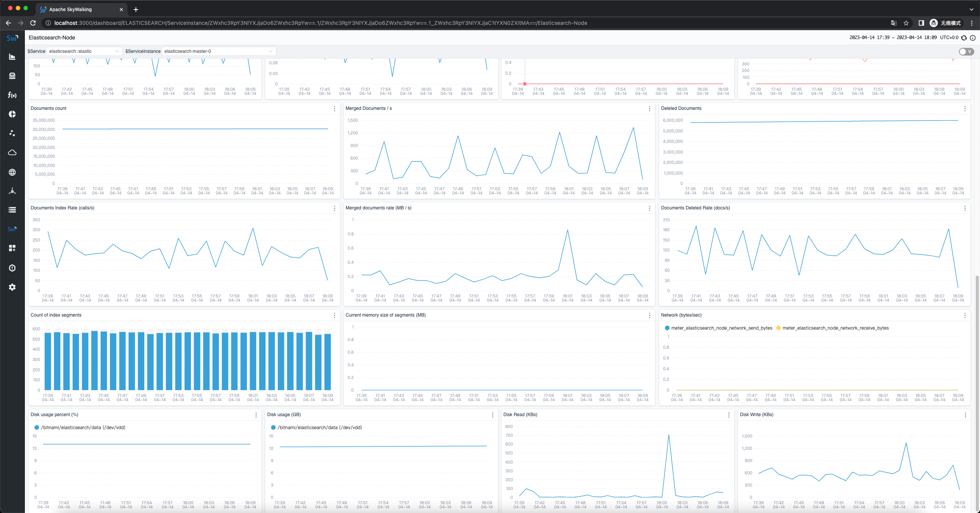
Task: Open the Documents count widget three-dot menu
Action: pos(335,109)
